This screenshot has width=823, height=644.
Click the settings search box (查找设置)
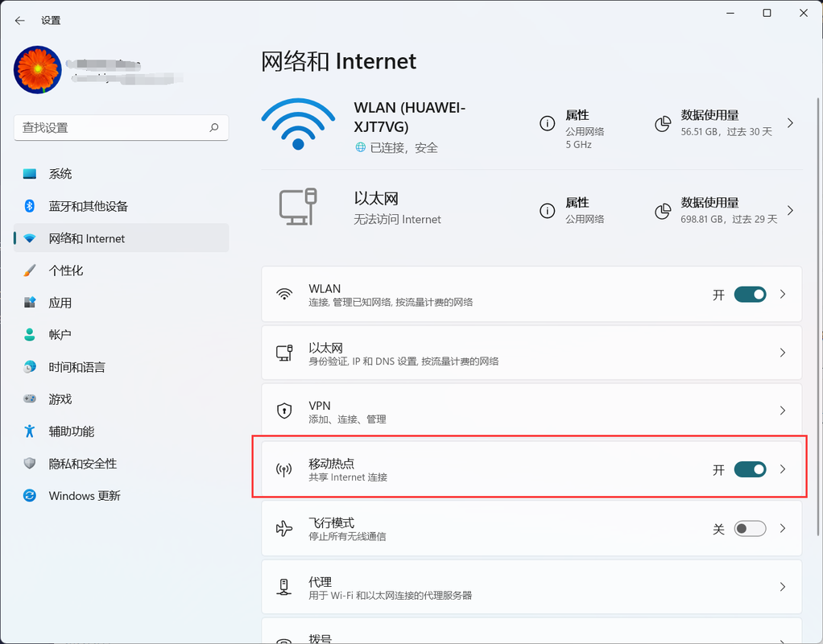[x=121, y=127]
